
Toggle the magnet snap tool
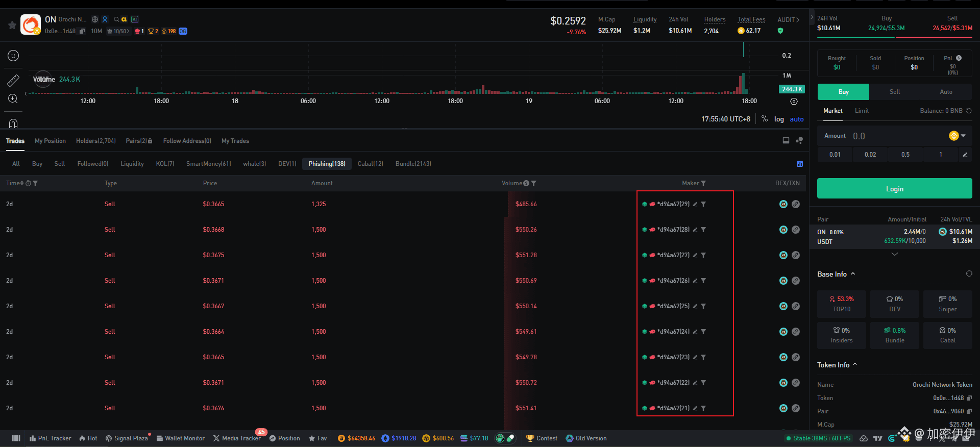pos(13,123)
